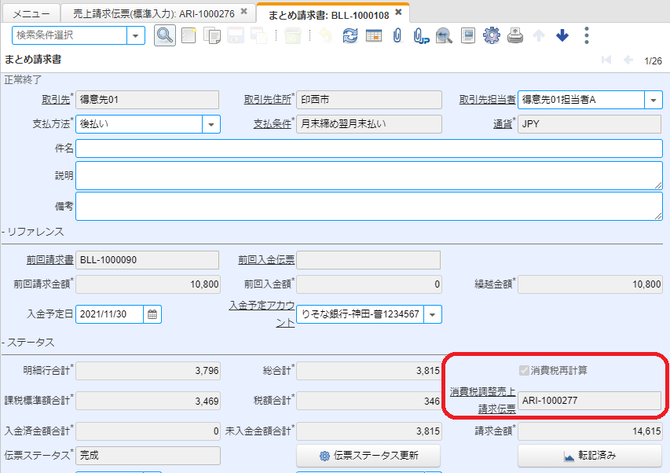Close the まとめ請求書 BLL-1000108 tab
The image size is (670, 473).
(398, 12)
